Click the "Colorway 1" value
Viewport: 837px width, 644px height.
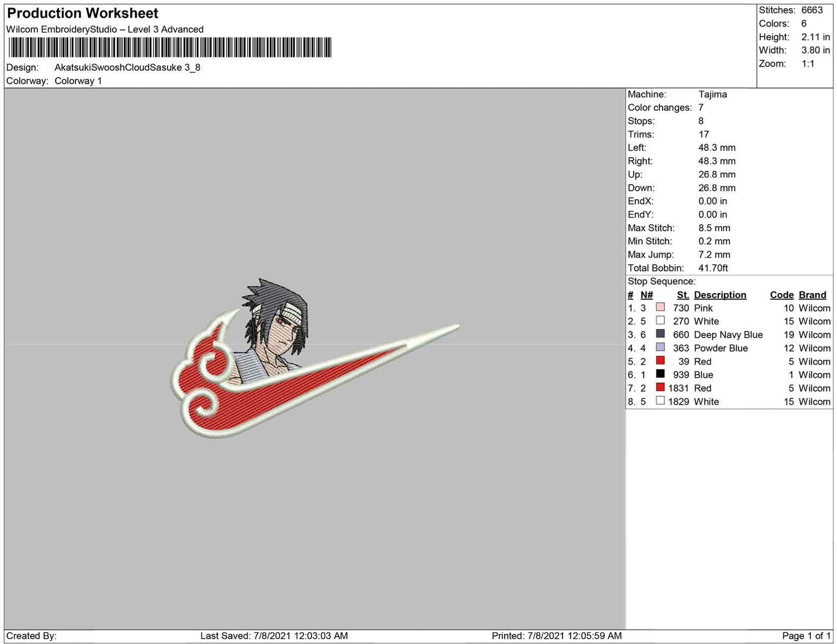78,80
